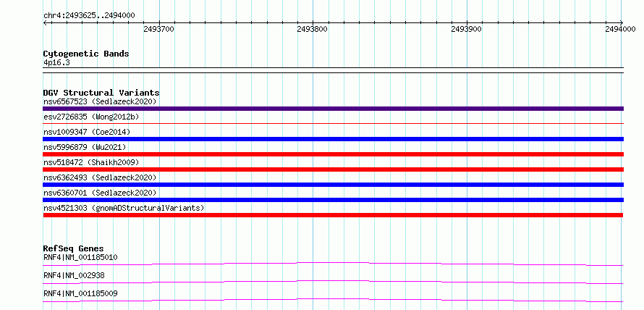Open variant label nsv4521303 (gnomADStructuralVariants)

124,208
